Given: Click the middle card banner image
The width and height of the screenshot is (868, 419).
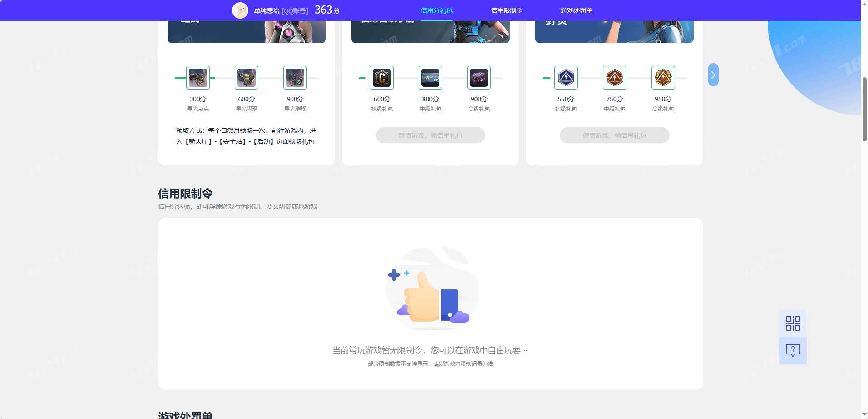Looking at the screenshot, I should point(430,32).
